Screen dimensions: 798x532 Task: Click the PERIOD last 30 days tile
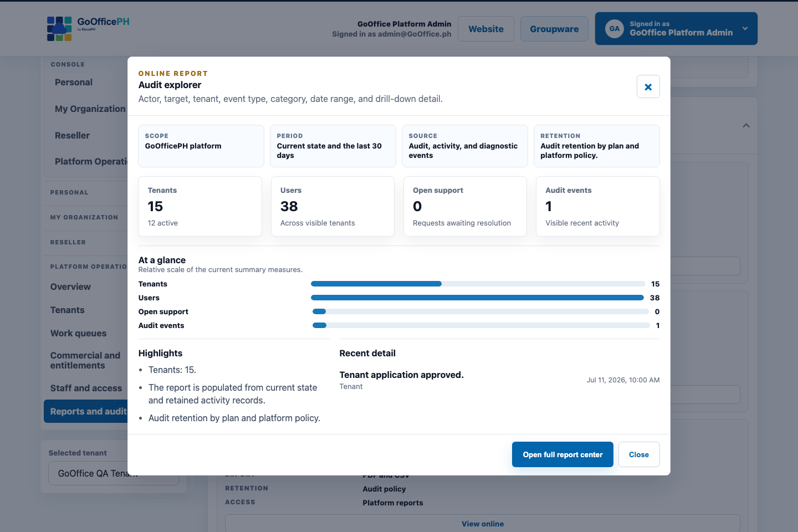coord(332,146)
